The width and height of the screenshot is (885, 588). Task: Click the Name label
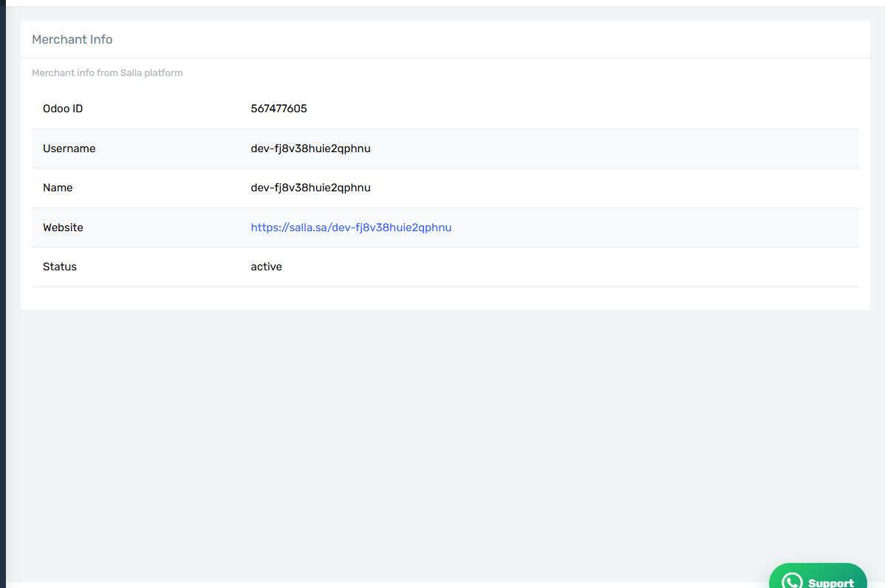pos(58,188)
